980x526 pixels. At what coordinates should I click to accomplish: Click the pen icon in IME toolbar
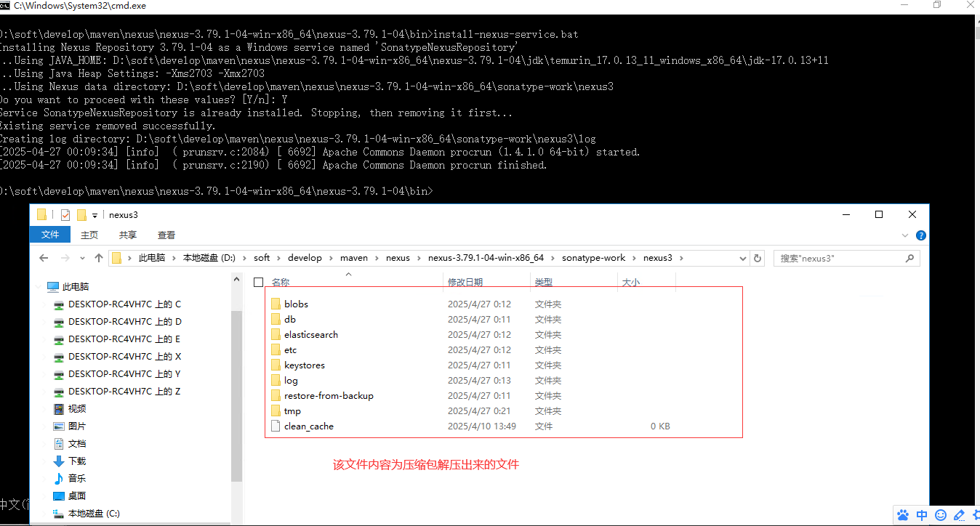tap(959, 515)
